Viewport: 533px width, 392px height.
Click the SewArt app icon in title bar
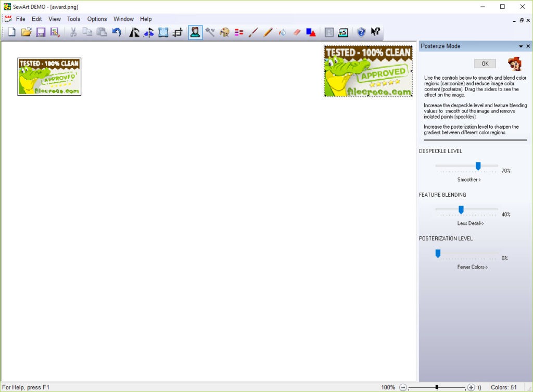point(7,6)
